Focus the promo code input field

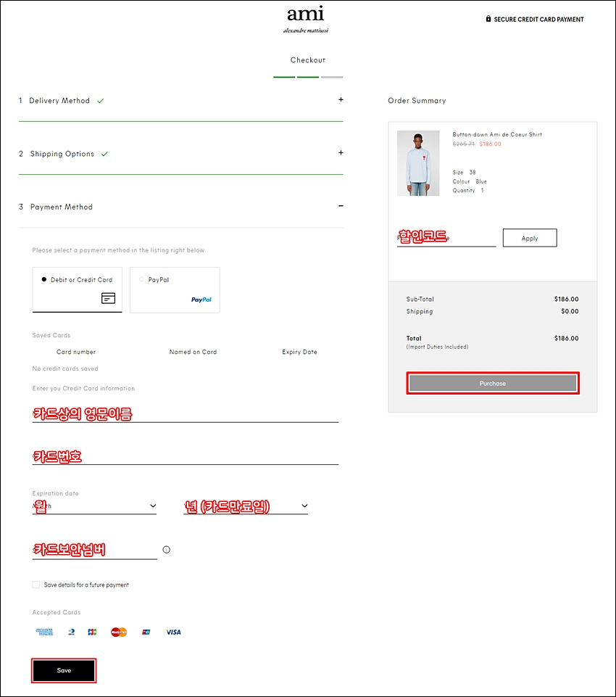coord(446,237)
